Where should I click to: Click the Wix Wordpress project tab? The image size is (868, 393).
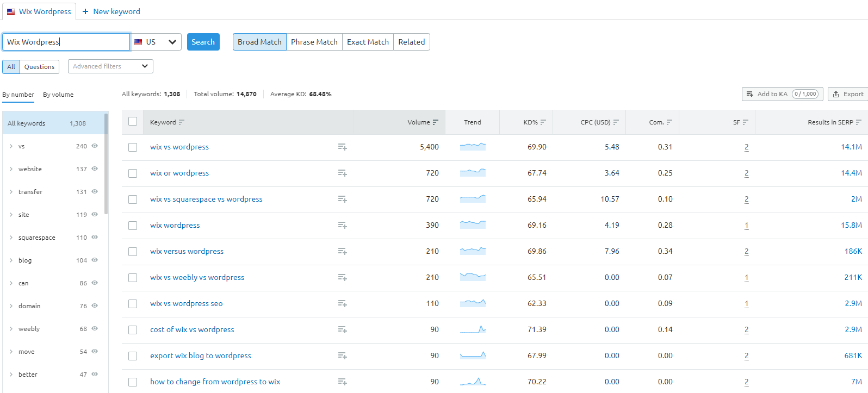pos(39,11)
